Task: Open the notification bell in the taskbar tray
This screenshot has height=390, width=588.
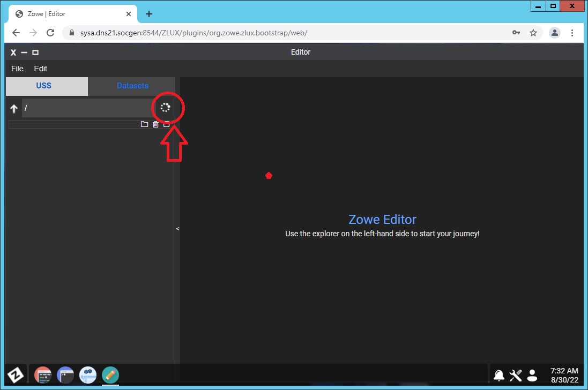Action: (498, 375)
